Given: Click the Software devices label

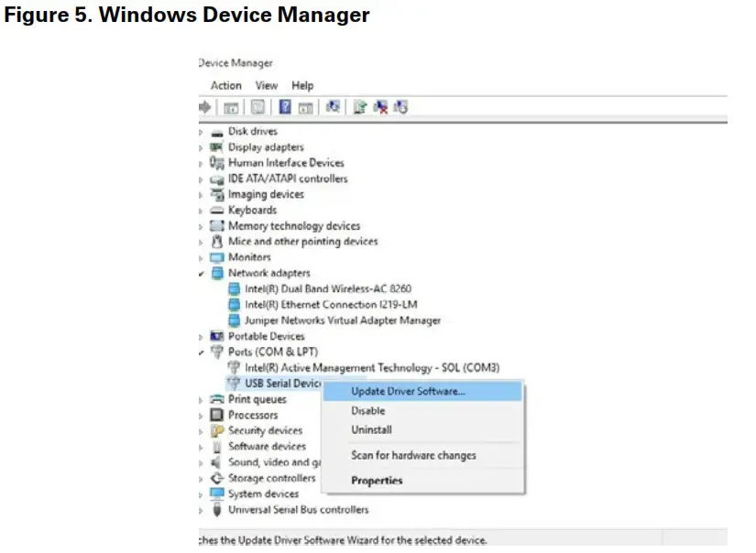Looking at the screenshot, I should (x=267, y=447).
